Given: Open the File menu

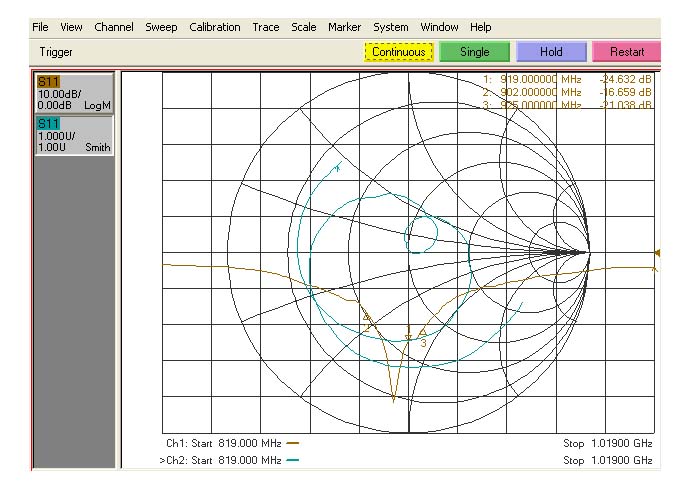Looking at the screenshot, I should pyautogui.click(x=41, y=27).
